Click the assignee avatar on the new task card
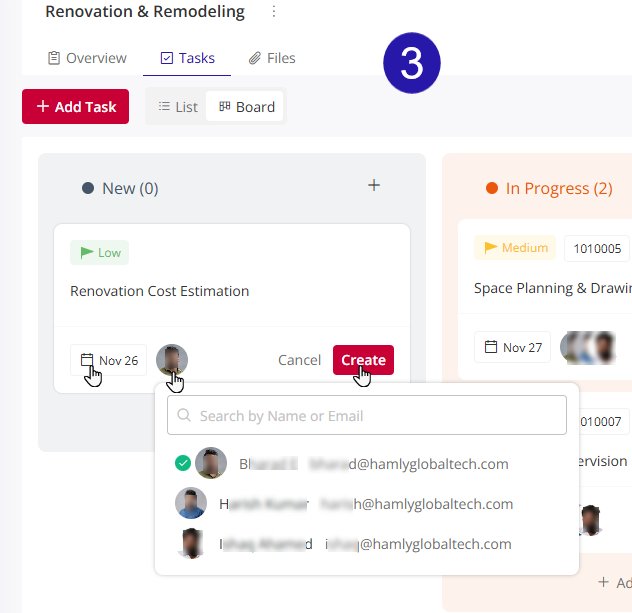The image size is (632, 613). pos(172,360)
